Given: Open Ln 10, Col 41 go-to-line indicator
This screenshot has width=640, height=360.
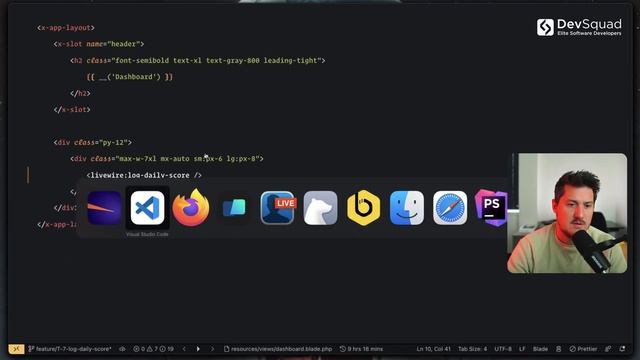Looking at the screenshot, I should 433,349.
